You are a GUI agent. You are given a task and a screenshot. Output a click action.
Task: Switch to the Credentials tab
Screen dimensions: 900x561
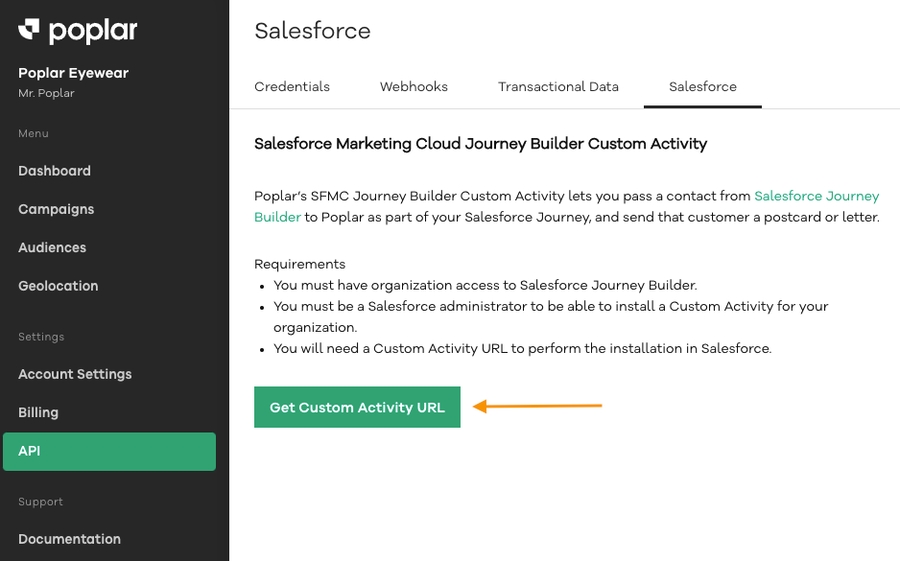[292, 87]
